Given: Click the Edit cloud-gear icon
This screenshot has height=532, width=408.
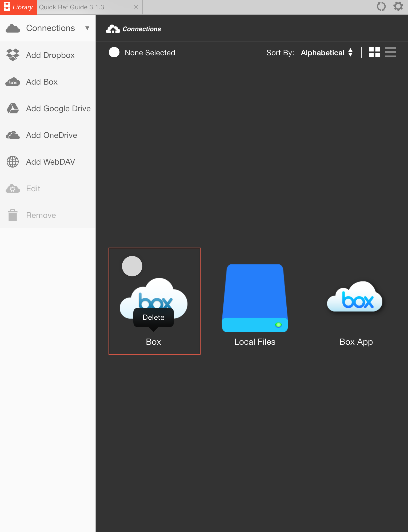Looking at the screenshot, I should pyautogui.click(x=13, y=189).
